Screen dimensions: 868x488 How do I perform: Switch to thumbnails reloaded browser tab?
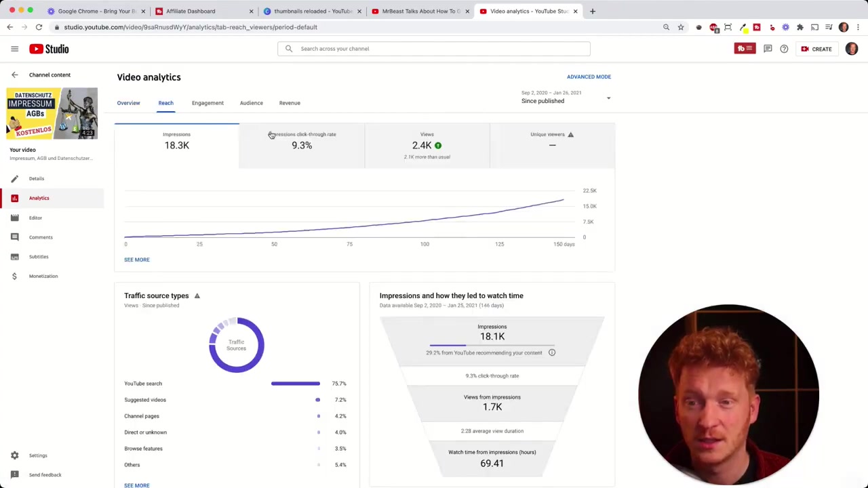tap(312, 11)
